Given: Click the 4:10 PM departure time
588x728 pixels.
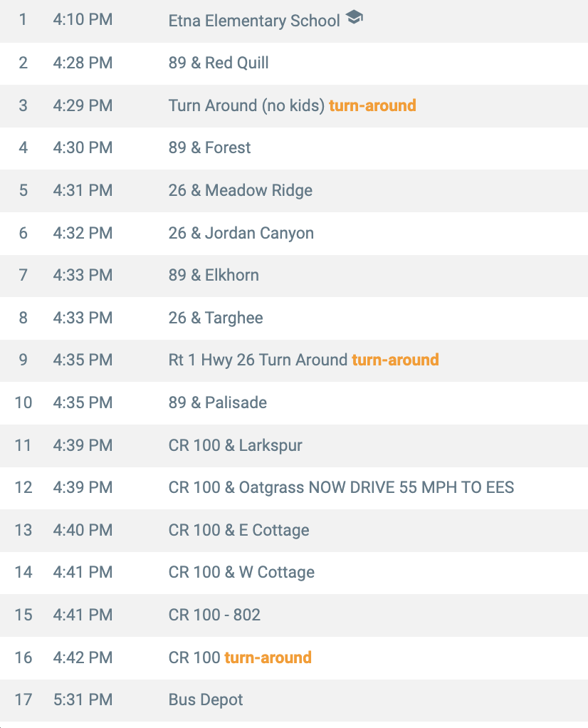Looking at the screenshot, I should pos(83,20).
